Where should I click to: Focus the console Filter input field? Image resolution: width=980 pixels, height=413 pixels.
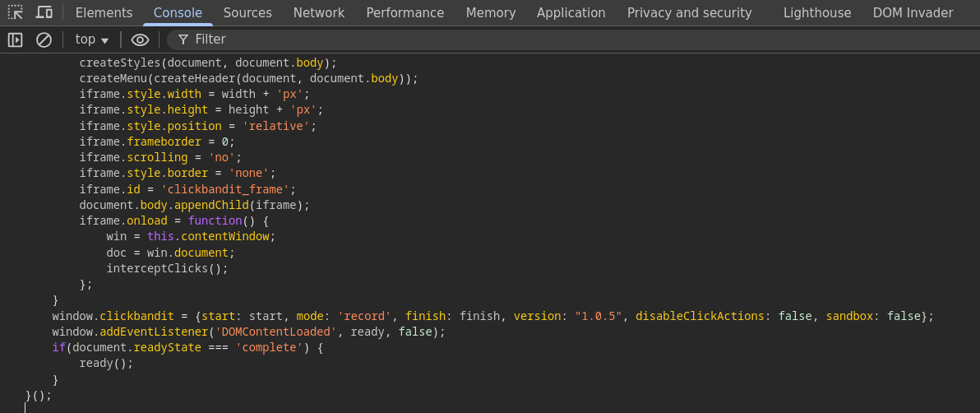coord(581,39)
